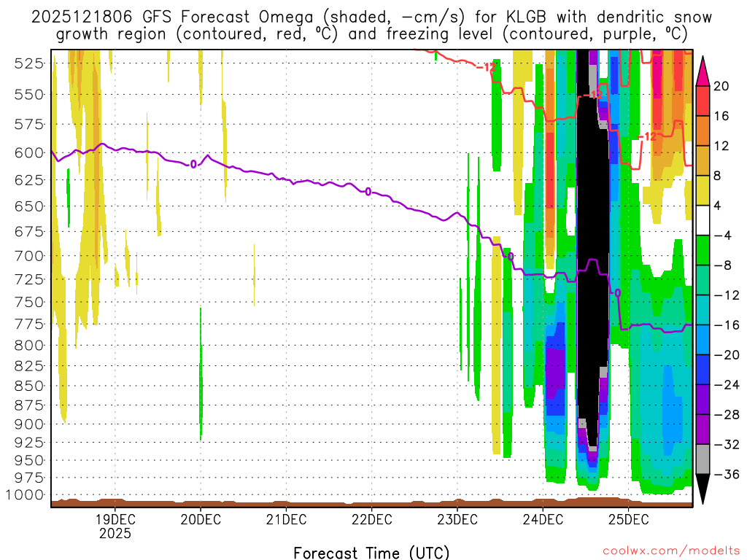Click the 725 pressure level label
This screenshot has width=747, height=560.
click(29, 279)
